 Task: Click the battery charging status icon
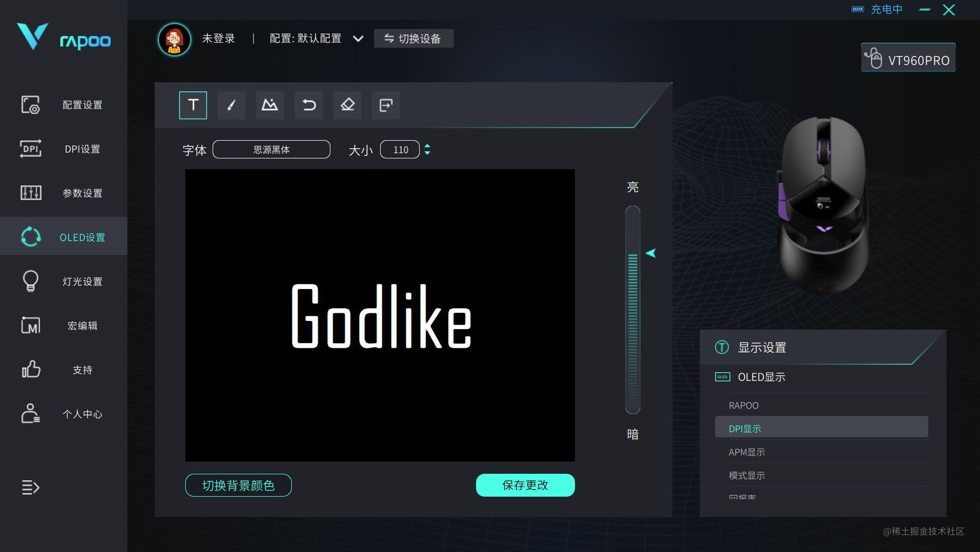click(x=858, y=9)
